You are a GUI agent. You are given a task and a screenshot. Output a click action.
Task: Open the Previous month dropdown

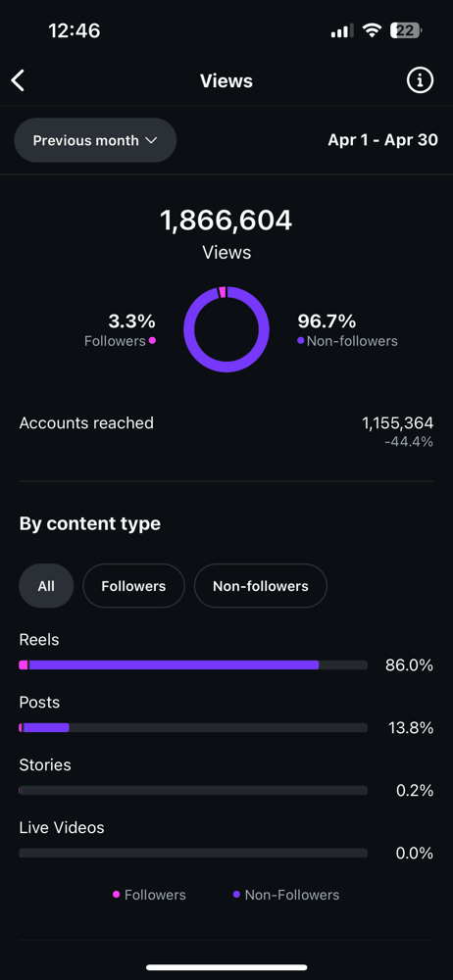(x=95, y=140)
